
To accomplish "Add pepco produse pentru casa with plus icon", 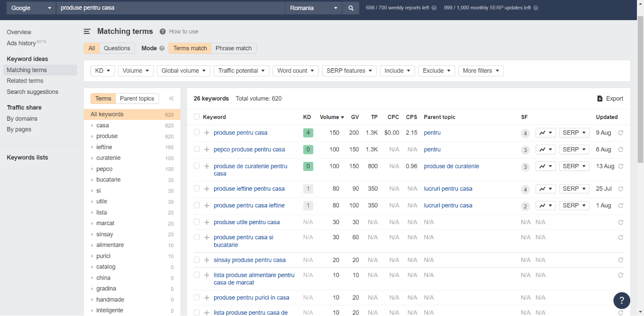I will tap(207, 150).
